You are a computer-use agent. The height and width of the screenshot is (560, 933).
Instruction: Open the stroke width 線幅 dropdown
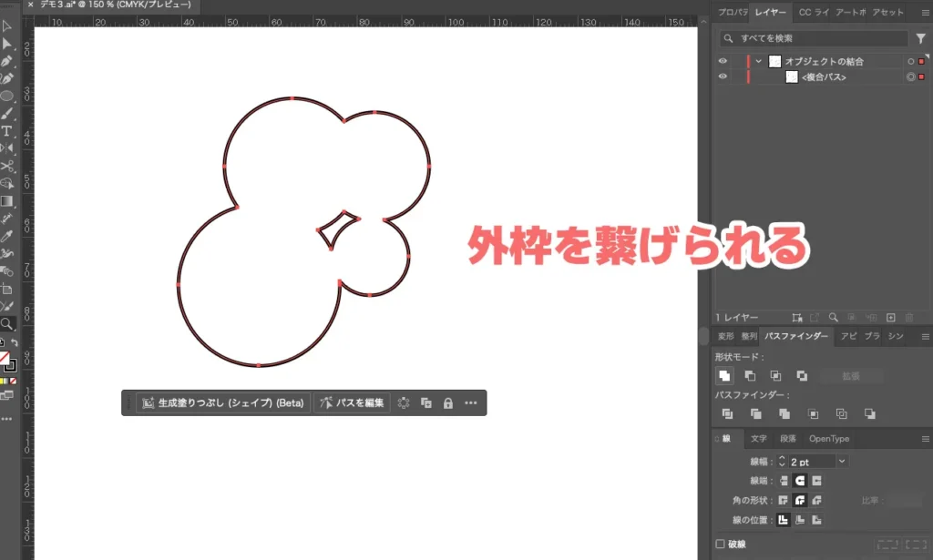[841, 462]
